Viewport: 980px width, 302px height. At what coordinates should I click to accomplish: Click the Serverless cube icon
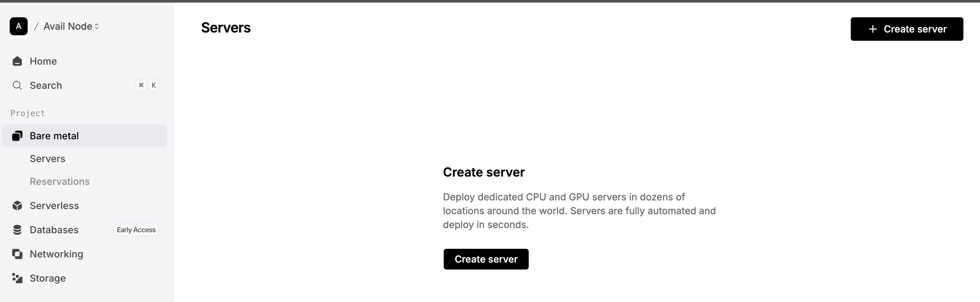click(x=17, y=206)
